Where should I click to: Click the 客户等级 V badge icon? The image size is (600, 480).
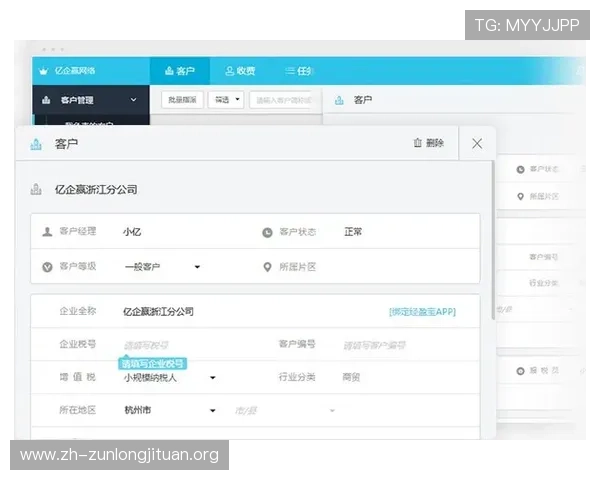(47, 267)
